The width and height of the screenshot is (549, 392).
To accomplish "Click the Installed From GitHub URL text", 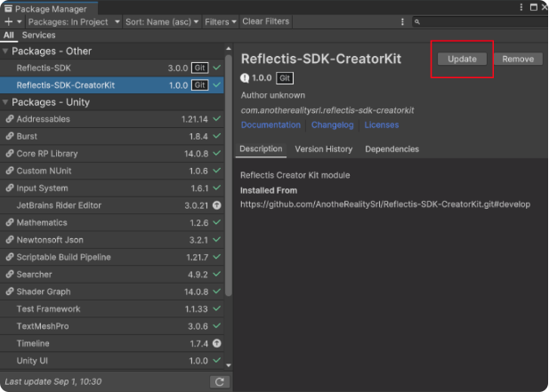I will click(385, 204).
